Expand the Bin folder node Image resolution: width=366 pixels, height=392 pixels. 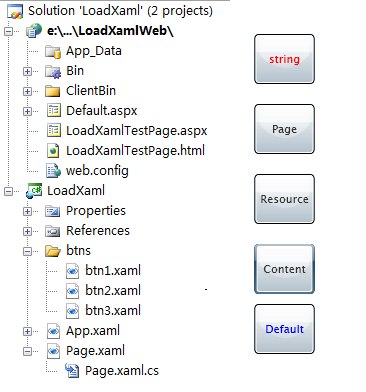pos(27,71)
